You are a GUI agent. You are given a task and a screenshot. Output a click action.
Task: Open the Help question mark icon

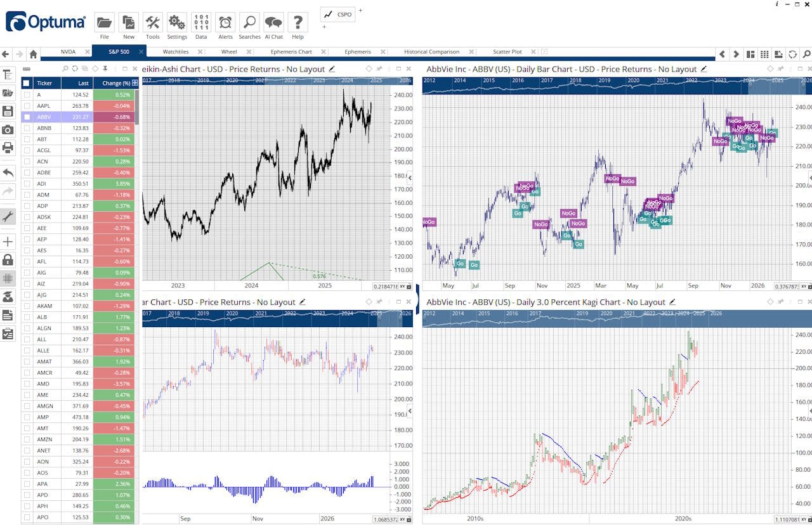(298, 23)
